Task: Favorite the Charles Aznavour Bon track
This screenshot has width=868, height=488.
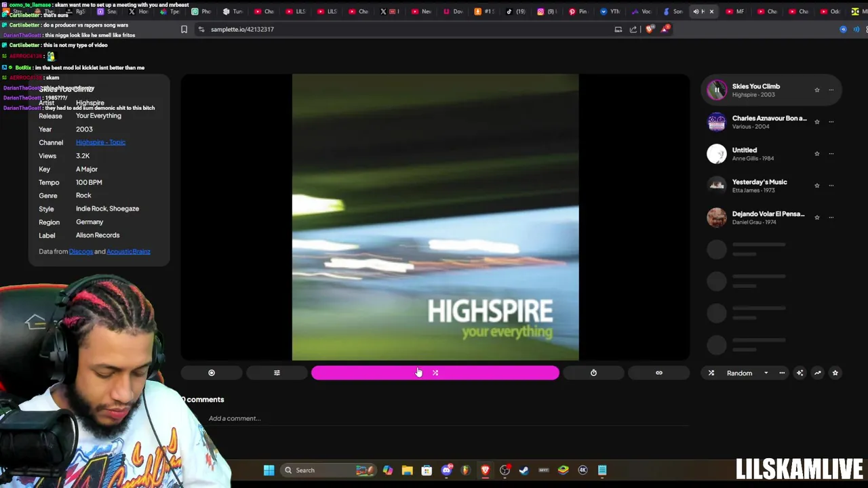Action: click(x=817, y=122)
